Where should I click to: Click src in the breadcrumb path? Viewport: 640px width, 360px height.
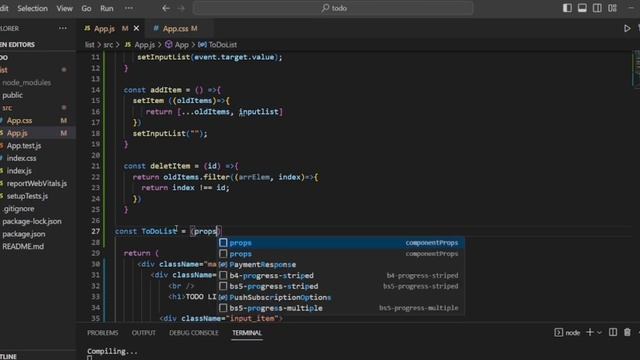[x=108, y=44]
